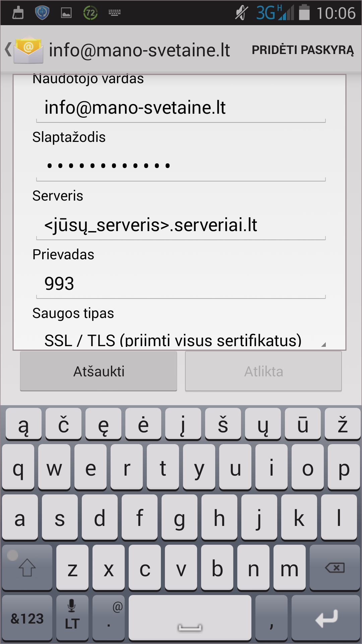Switch to &123 symbols keyboard
Screen dimensions: 362x644
coord(27,617)
